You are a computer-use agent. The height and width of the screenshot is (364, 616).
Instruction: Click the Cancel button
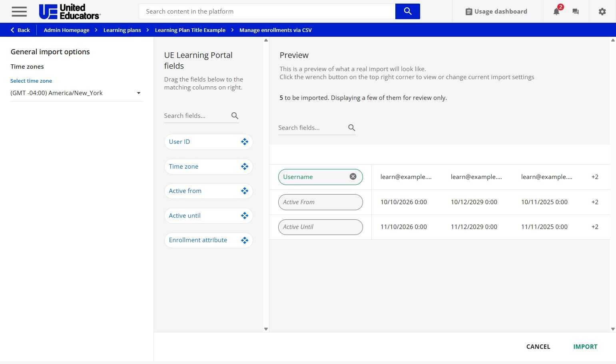click(538, 346)
